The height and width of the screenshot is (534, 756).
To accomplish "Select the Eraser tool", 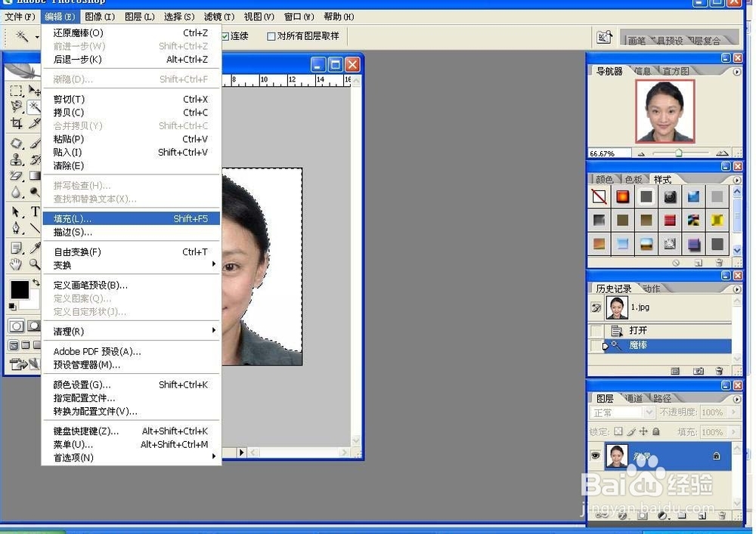I will (17, 176).
